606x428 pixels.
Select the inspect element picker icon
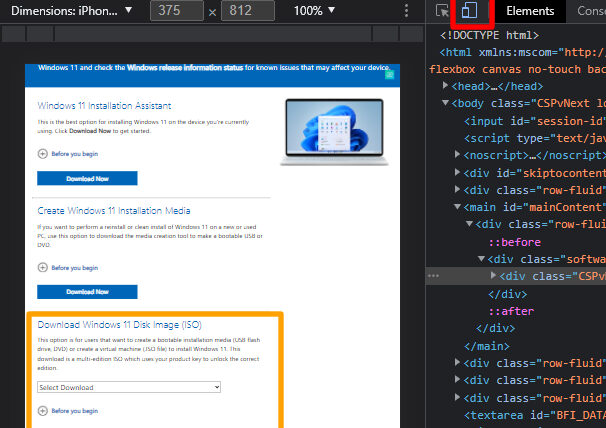pos(442,10)
